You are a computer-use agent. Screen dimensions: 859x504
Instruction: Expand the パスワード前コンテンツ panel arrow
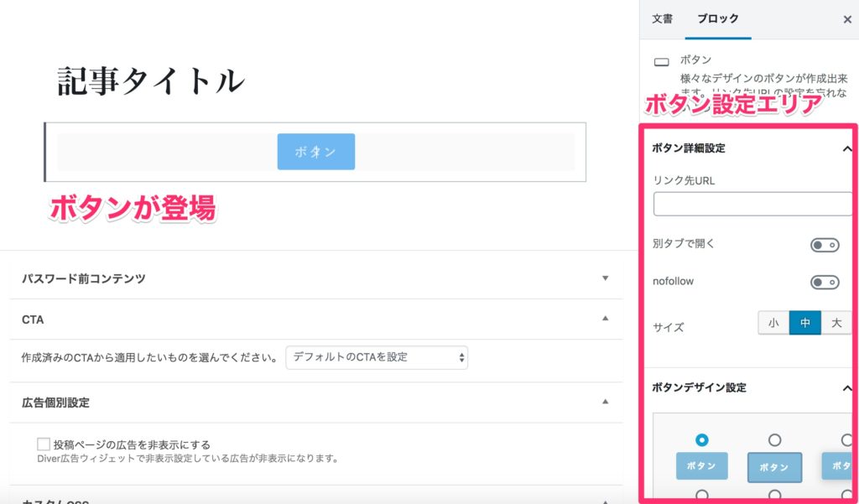(x=606, y=278)
